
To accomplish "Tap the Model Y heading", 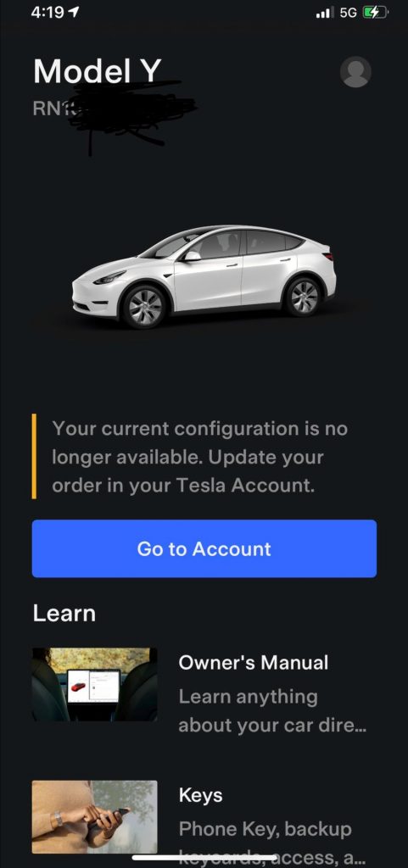I will click(97, 71).
